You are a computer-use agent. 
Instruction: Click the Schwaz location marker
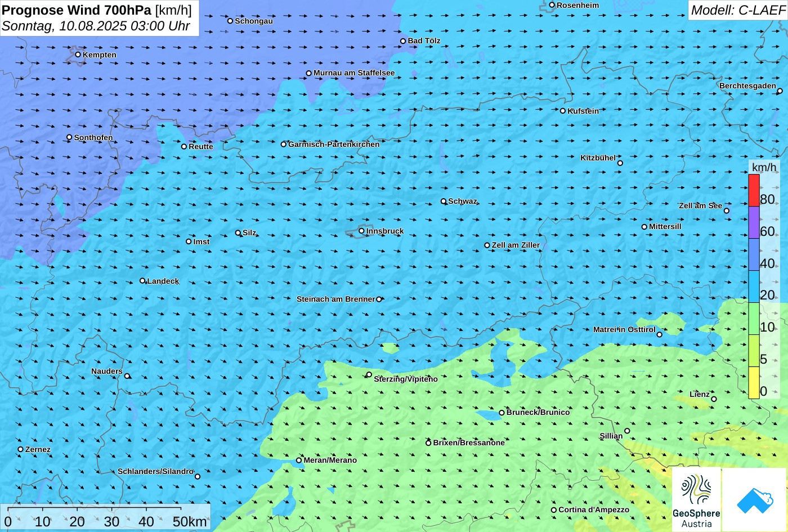pos(444,201)
